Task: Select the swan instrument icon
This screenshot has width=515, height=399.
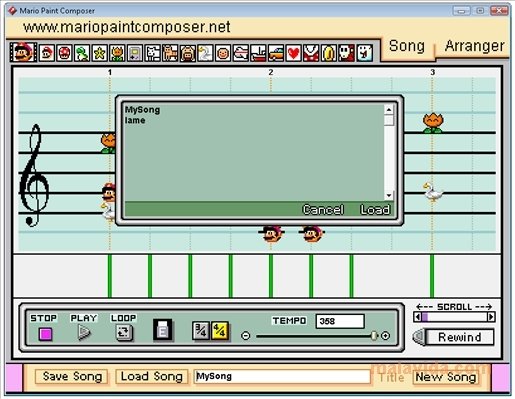Action: 205,53
